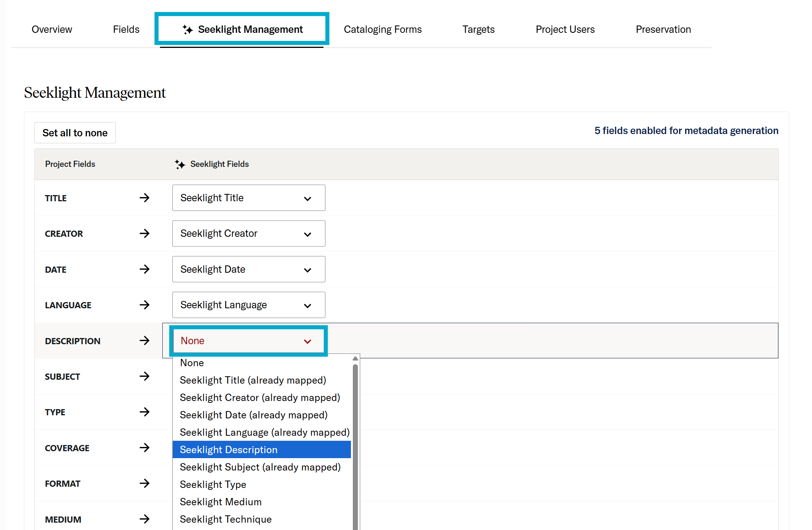Open the Cataloging Forms tab
Viewport: 812px width, 530px height.
383,29
